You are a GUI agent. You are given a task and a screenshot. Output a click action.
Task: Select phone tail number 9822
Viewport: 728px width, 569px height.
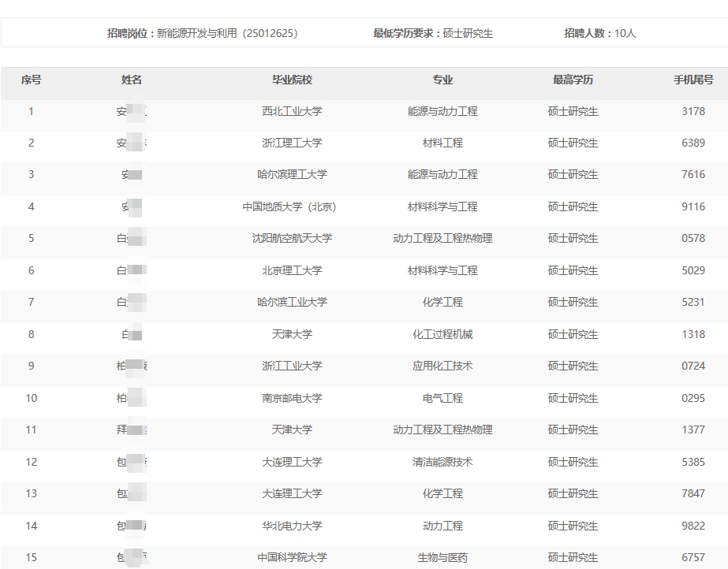[x=693, y=526]
